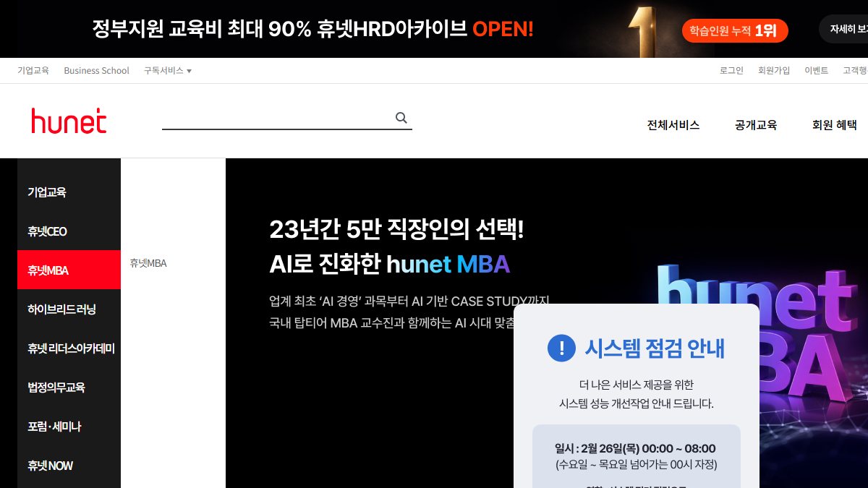Open the 회원 혜택 menu
This screenshot has width=868, height=488.
[x=834, y=125]
